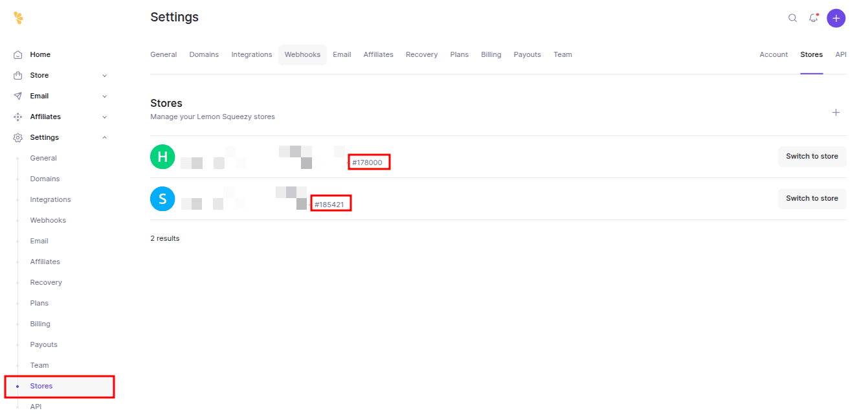868x415 pixels.
Task: Select Plans in sidebar submenu
Action: click(39, 304)
